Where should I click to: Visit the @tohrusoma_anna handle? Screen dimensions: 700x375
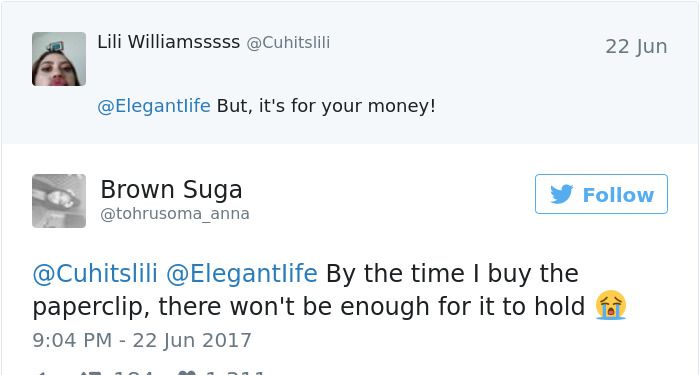[175, 214]
